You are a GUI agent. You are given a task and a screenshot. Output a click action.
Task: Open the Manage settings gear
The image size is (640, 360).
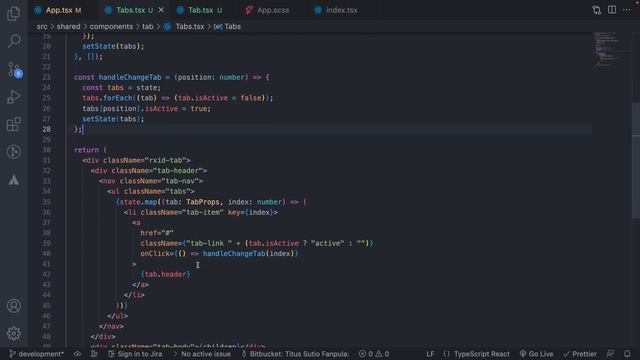click(x=13, y=333)
